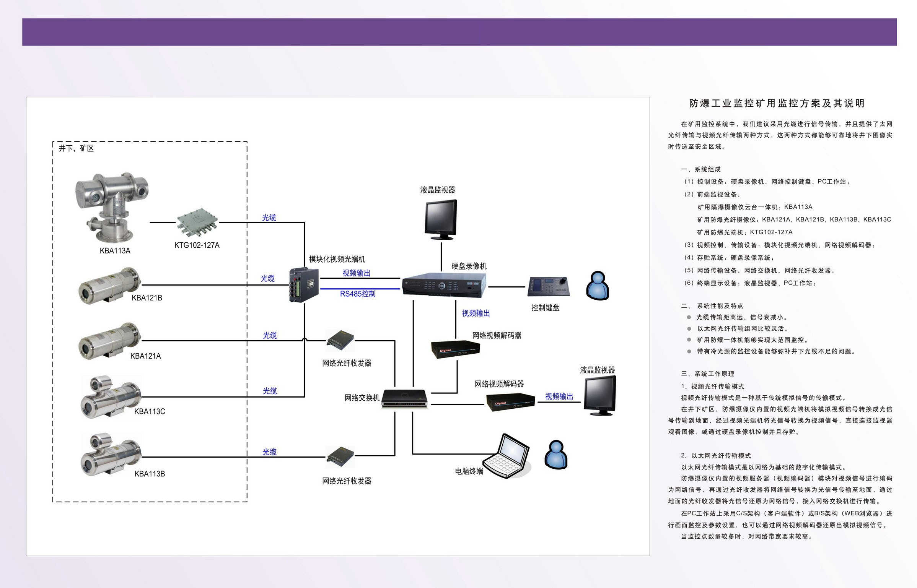Select the lower fiber transceiver on the KBA113B line
Image resolution: width=917 pixels, height=588 pixels.
tap(340, 456)
